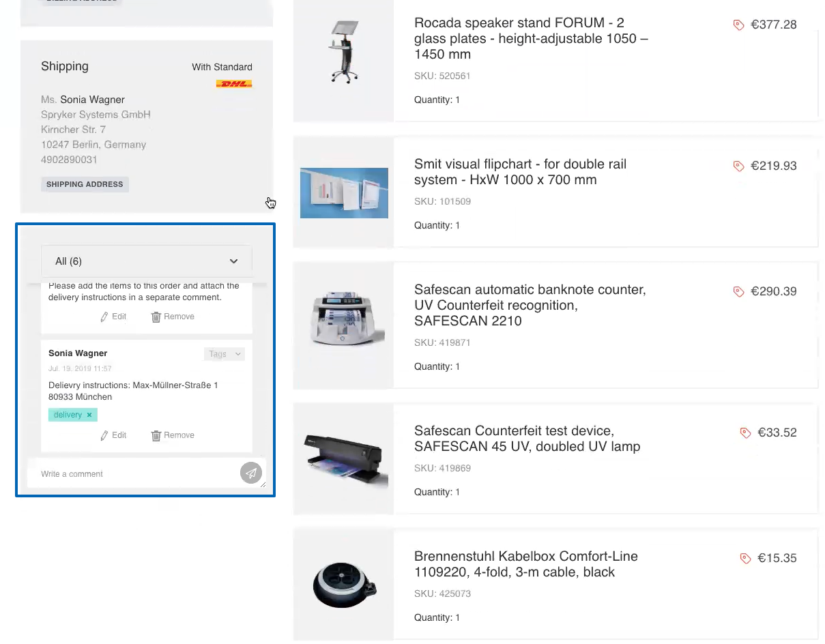Open Tags dropdown on Sonia Wagner comment
The width and height of the screenshot is (825, 644).
(x=225, y=354)
